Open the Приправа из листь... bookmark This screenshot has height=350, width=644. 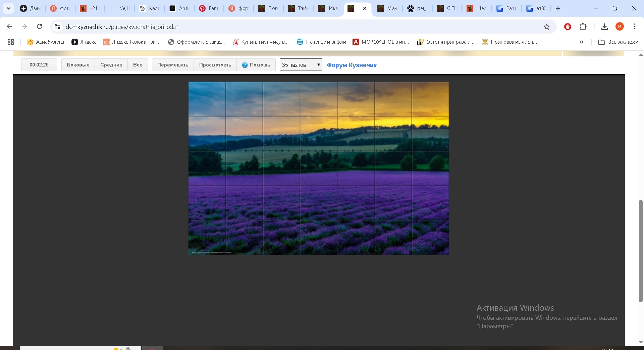pos(510,42)
